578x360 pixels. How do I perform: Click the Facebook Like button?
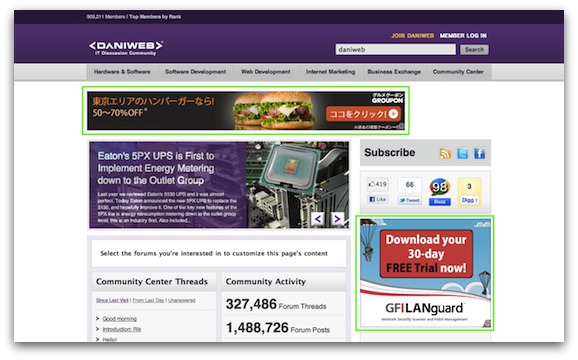[x=377, y=199]
